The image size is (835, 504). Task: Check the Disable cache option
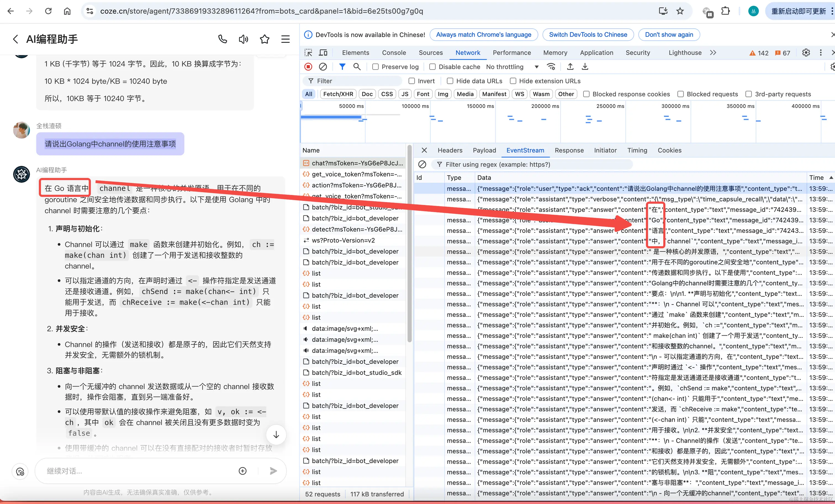click(x=432, y=67)
